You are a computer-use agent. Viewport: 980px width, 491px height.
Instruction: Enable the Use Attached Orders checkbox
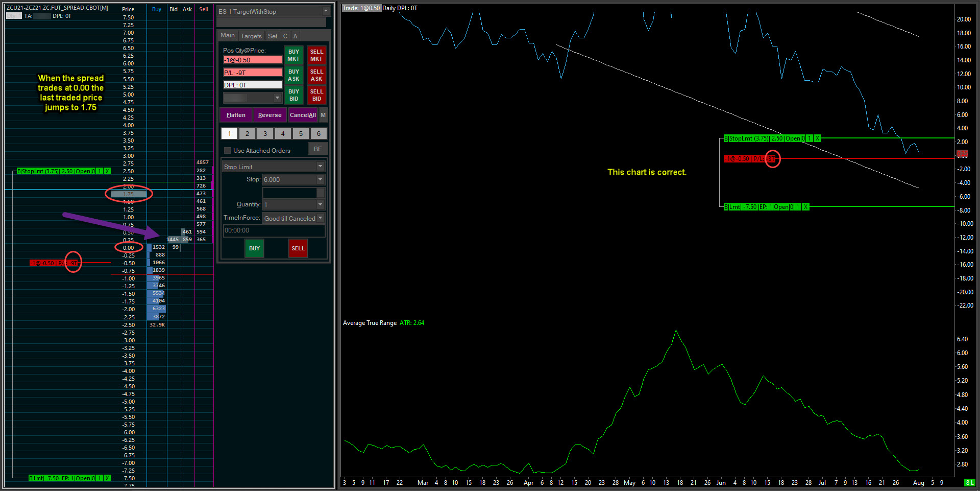(228, 150)
